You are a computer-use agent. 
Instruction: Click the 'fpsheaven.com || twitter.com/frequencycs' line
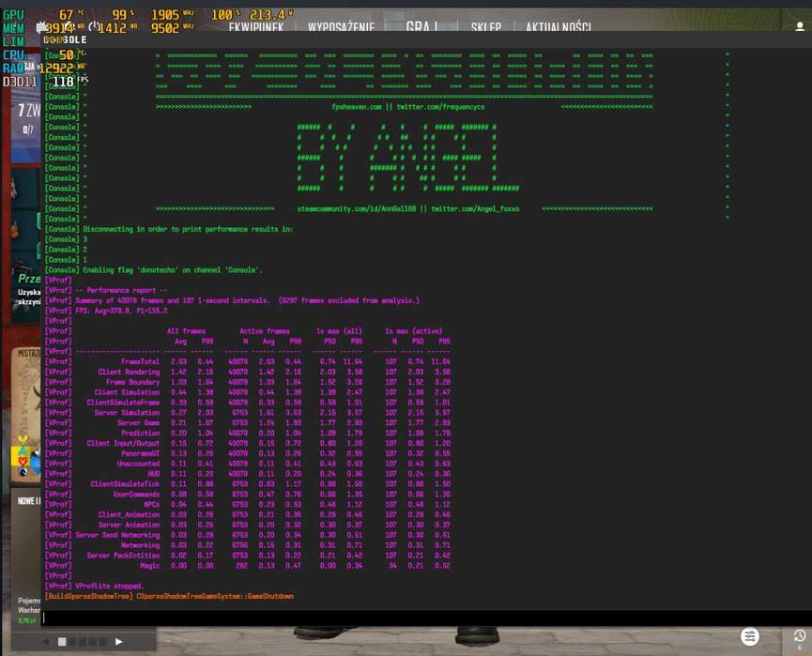408,107
